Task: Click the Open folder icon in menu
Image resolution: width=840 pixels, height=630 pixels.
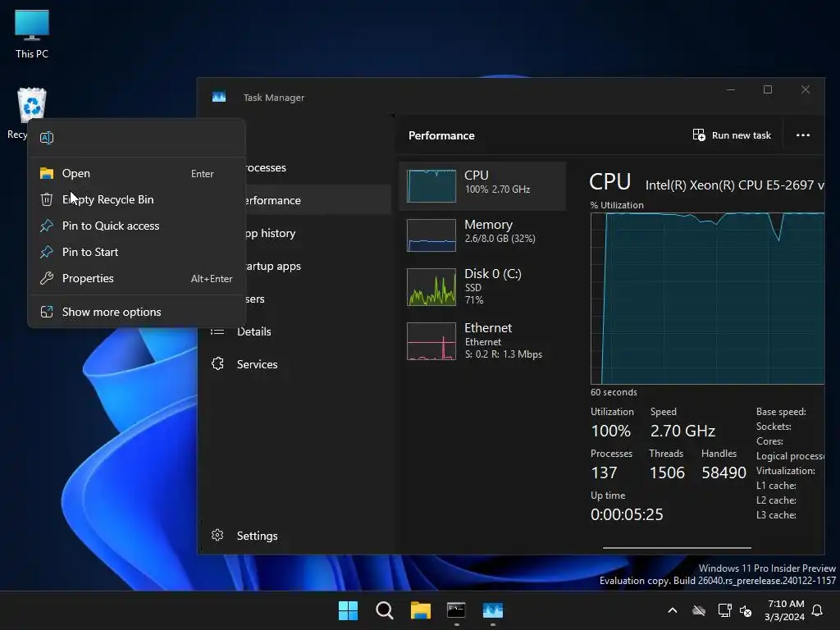Action: click(x=47, y=173)
